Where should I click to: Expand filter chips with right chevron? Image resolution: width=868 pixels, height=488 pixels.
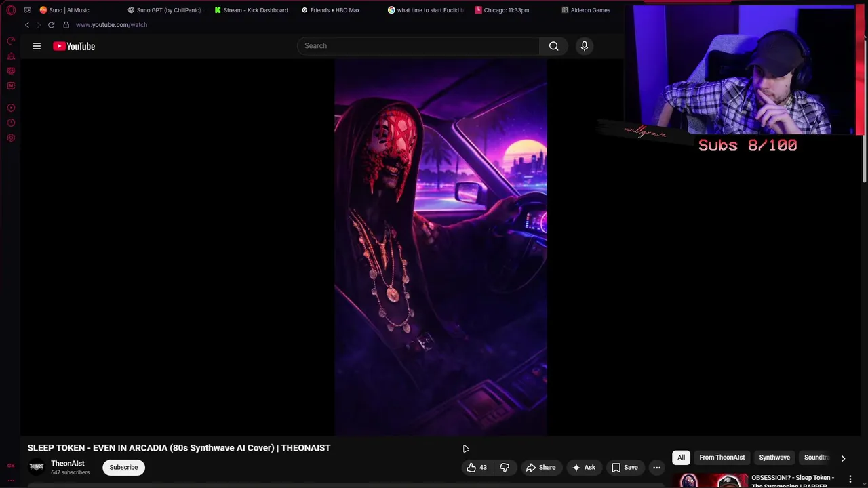[843, 458]
